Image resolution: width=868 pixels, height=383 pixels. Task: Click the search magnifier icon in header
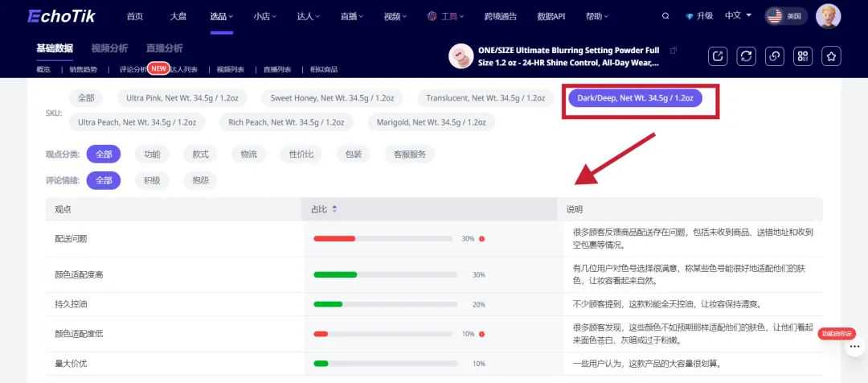click(x=665, y=16)
